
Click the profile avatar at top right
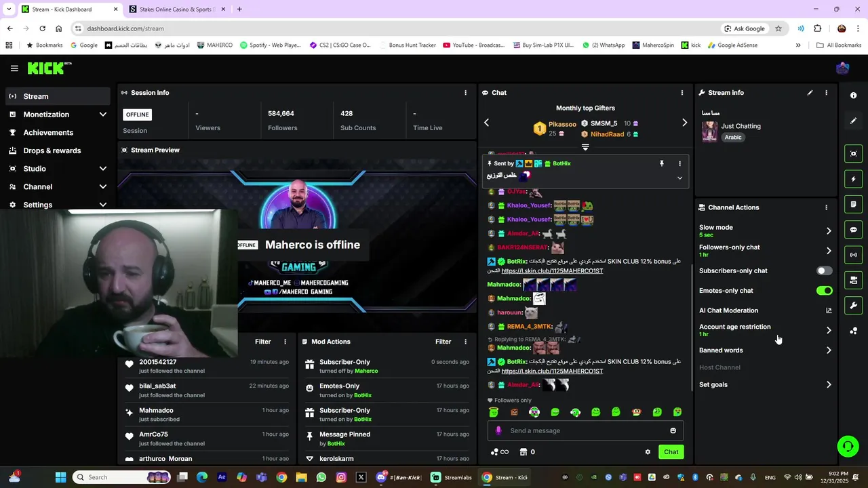(x=843, y=68)
